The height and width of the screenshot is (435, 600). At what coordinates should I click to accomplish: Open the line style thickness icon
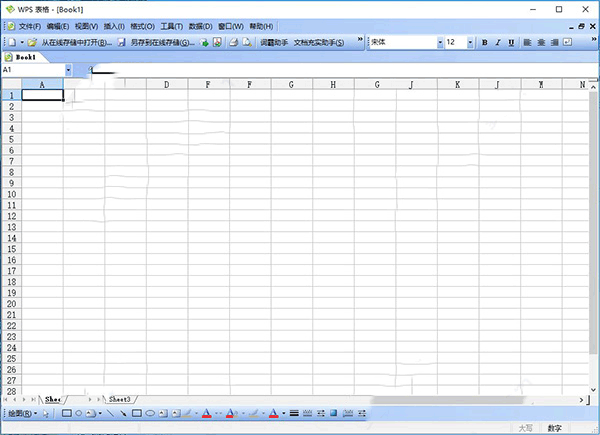point(294,413)
